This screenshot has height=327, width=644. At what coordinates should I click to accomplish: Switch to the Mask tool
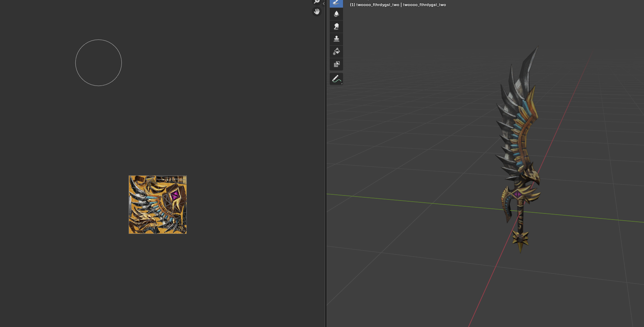click(336, 64)
